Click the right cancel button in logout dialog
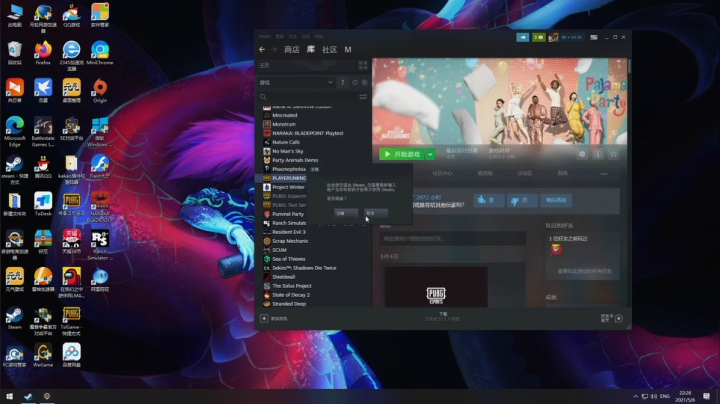 [x=376, y=213]
